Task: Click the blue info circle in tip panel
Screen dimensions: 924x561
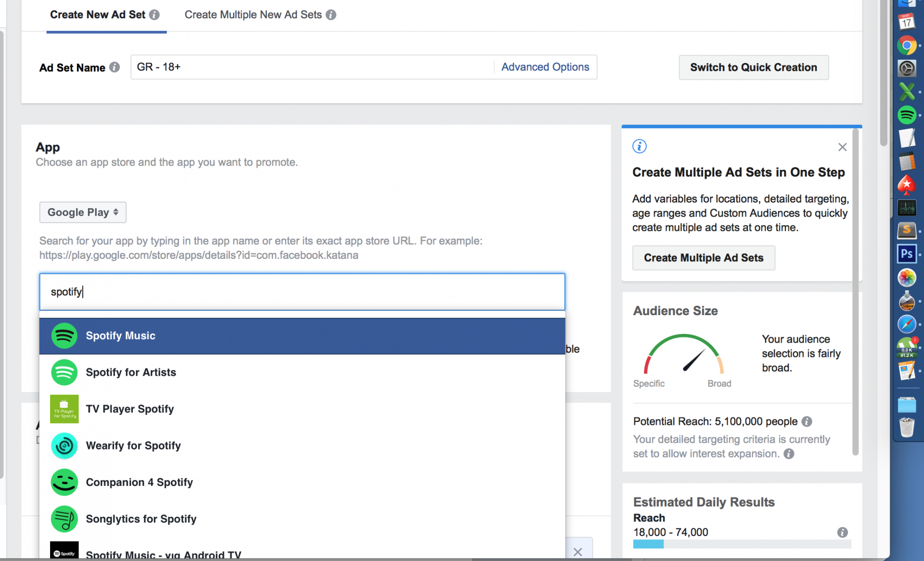Action: click(640, 146)
